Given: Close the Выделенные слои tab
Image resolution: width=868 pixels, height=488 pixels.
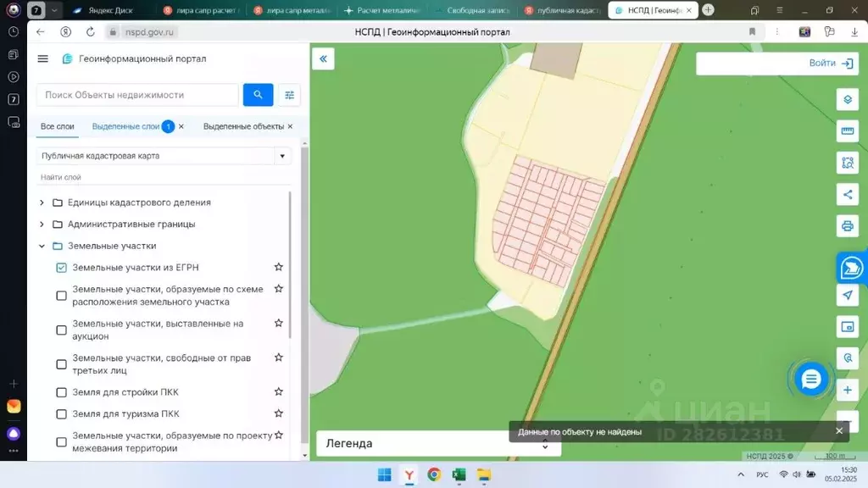Looking at the screenshot, I should (x=181, y=127).
